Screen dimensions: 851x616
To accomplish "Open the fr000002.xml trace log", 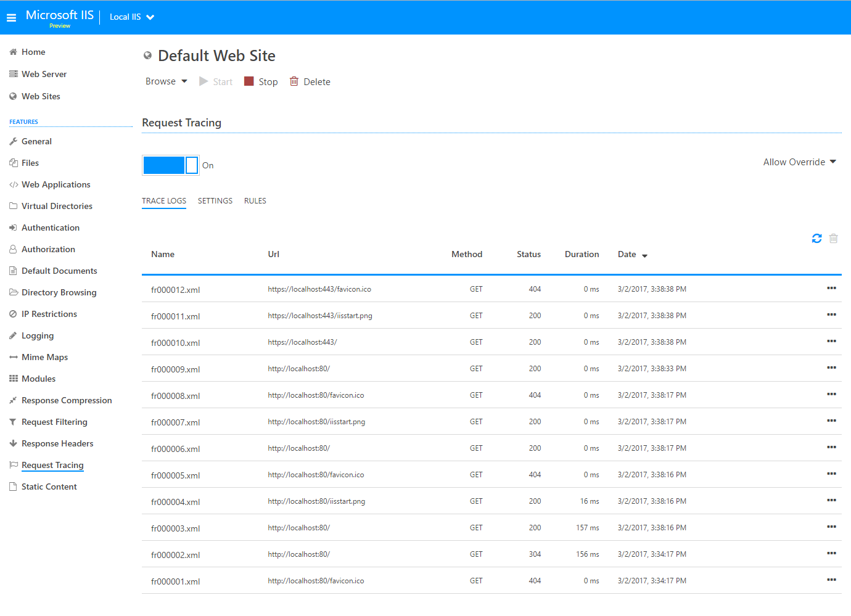I will tap(175, 555).
